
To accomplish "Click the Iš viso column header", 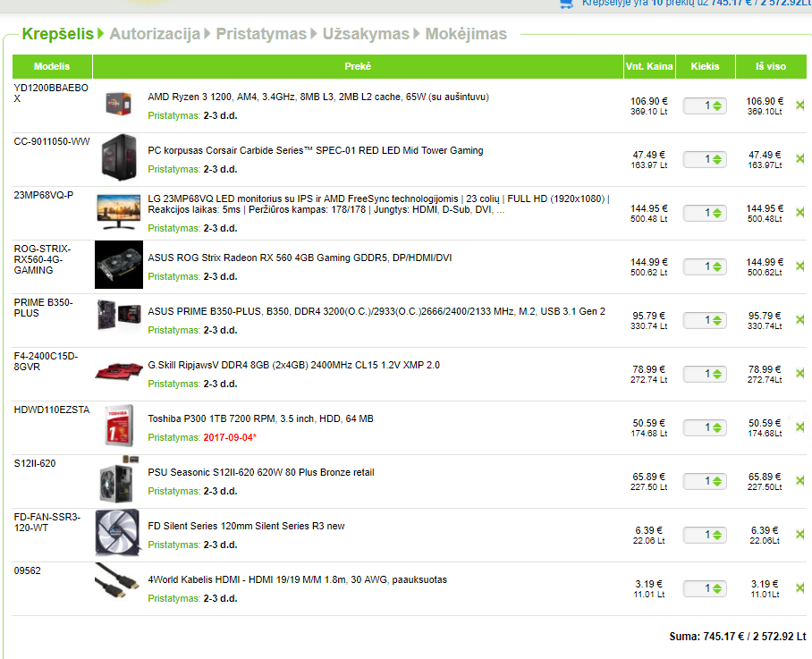I will point(771,66).
